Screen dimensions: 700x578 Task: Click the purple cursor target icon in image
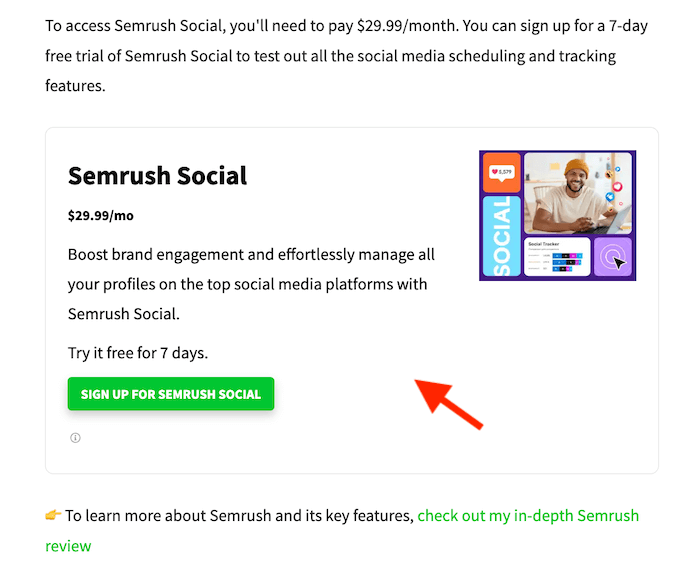(613, 257)
